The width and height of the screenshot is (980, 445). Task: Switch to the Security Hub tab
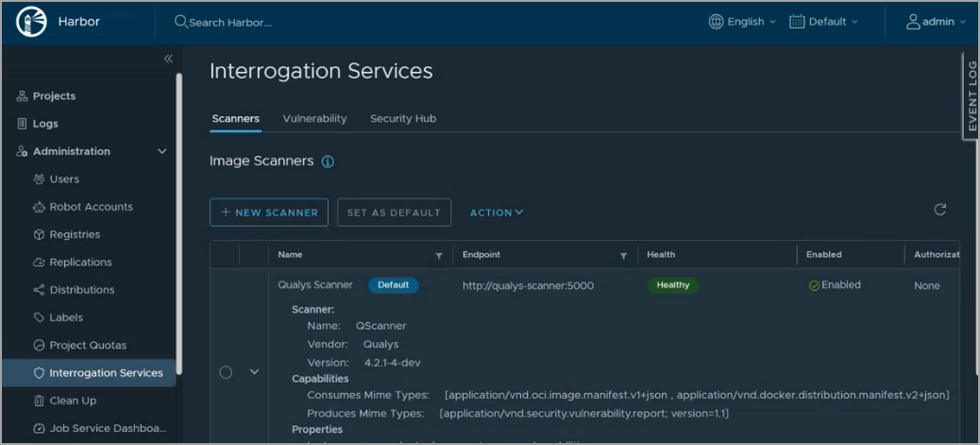[403, 119]
